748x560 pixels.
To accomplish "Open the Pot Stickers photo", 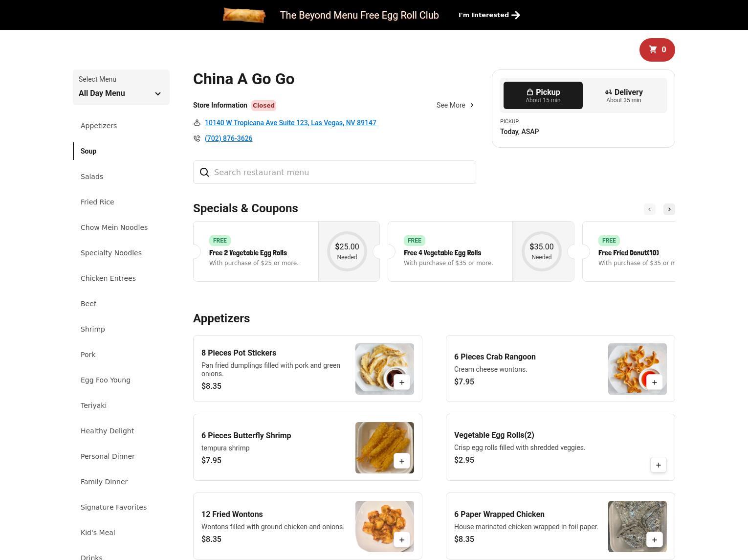I will (x=385, y=369).
